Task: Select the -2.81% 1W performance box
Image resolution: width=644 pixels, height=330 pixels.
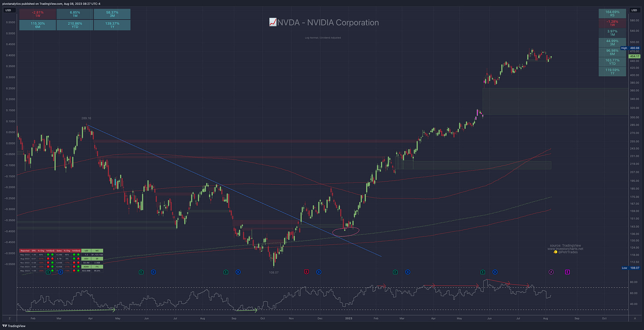Action: pyautogui.click(x=37, y=14)
